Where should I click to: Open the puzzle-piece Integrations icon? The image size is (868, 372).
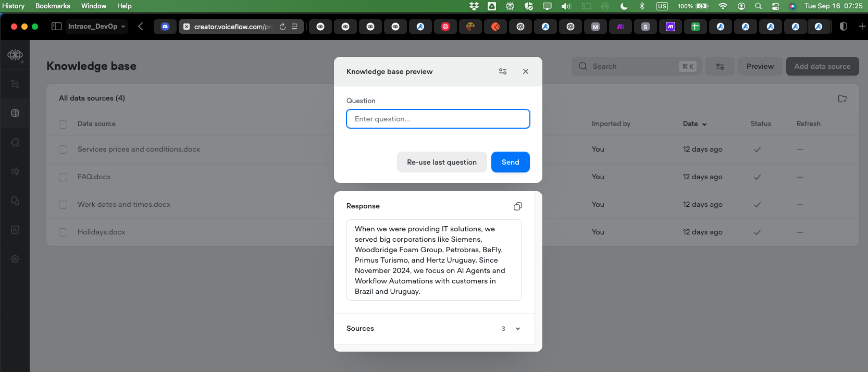click(15, 142)
